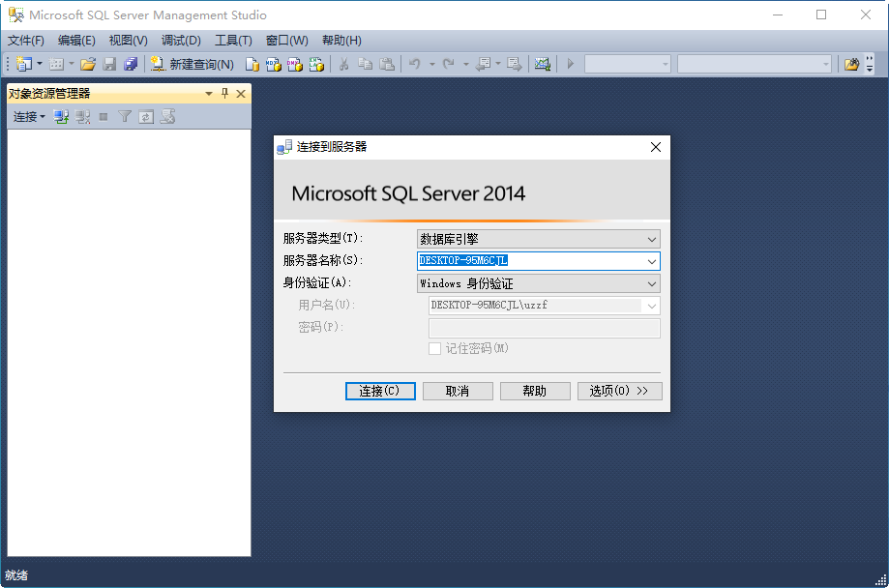
Task: Click the Object Explorer script icon
Action: [167, 117]
